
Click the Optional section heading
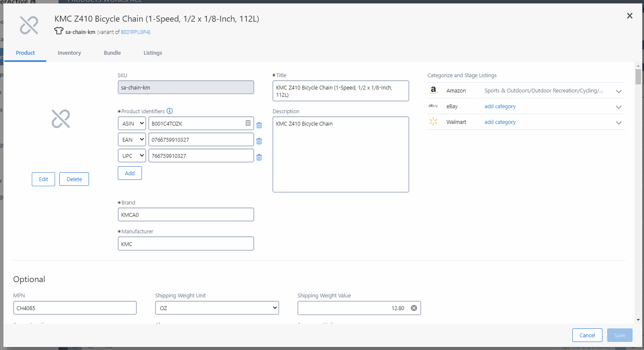tap(29, 279)
